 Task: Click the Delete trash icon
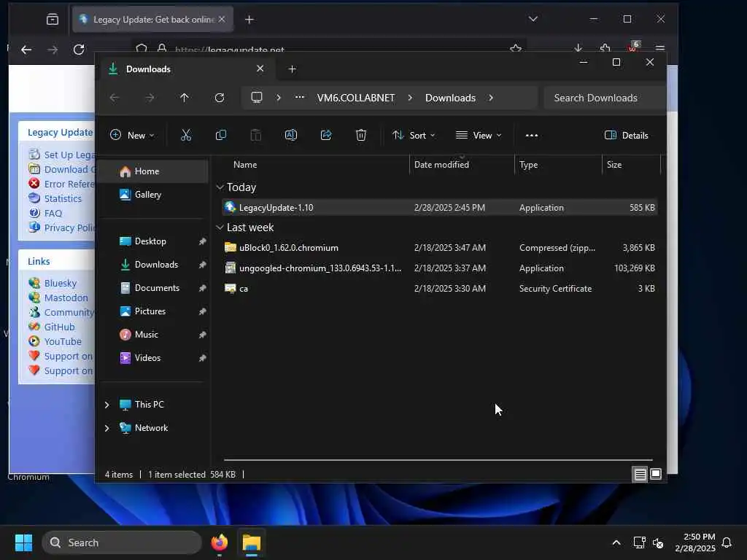[361, 135]
